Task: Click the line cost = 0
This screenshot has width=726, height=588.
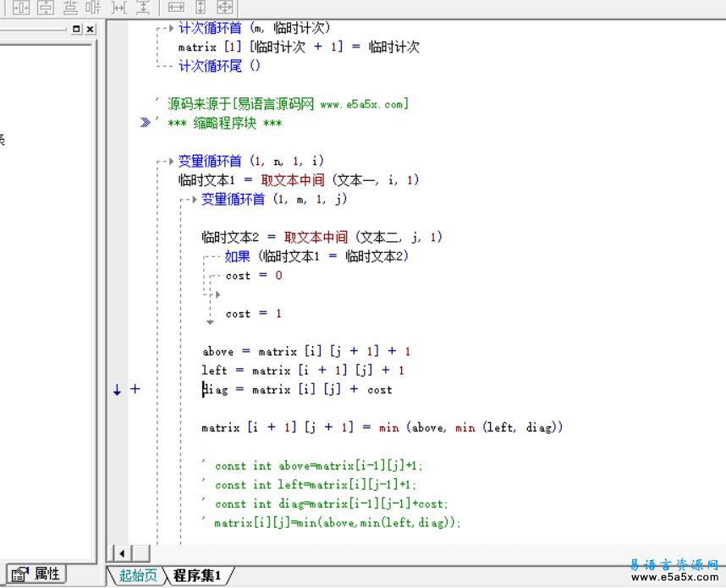Action: click(x=254, y=276)
